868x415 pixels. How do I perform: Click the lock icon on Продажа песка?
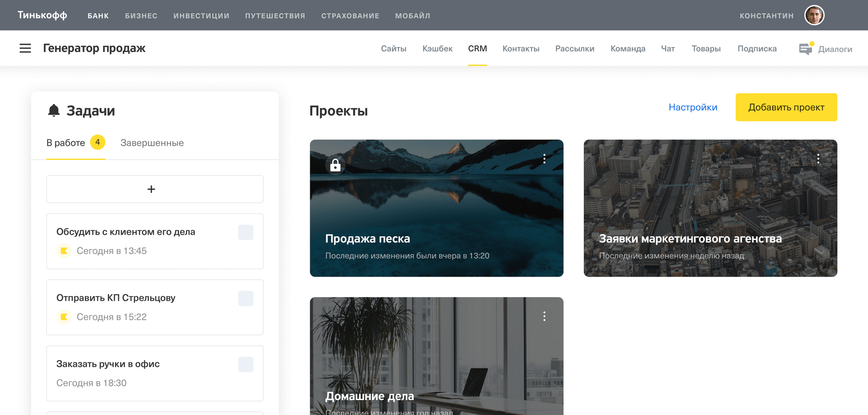coord(335,165)
